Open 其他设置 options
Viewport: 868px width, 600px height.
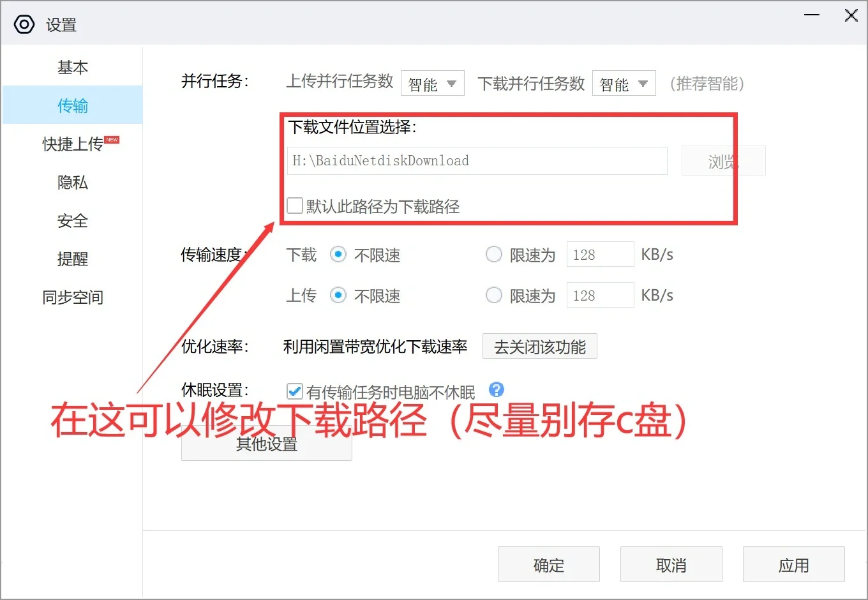click(x=266, y=444)
